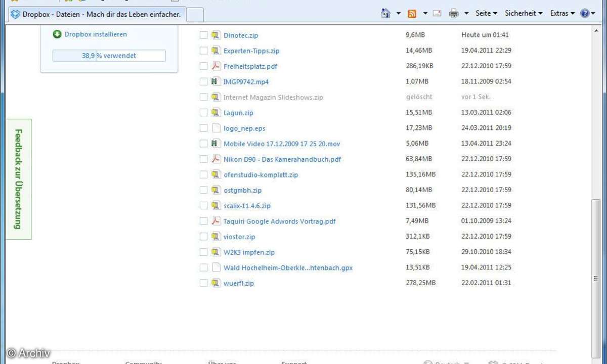
Task: Click the Taquiri Google Adwords PDF icon
Action: point(216,221)
